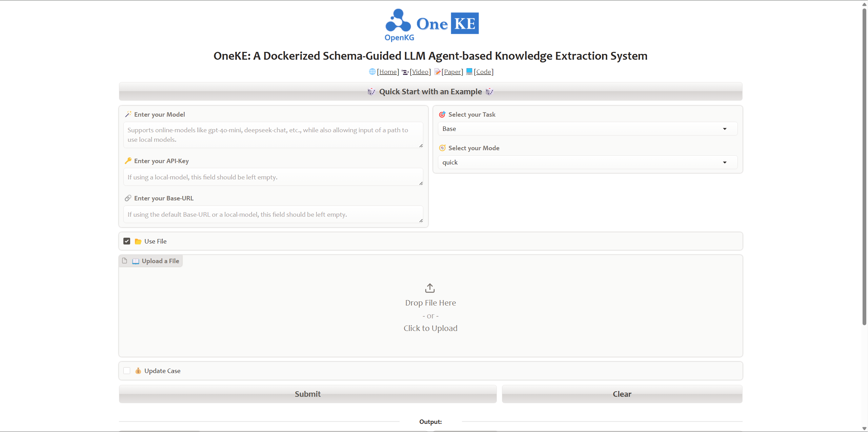
Task: Open the Home link
Action: tap(388, 72)
